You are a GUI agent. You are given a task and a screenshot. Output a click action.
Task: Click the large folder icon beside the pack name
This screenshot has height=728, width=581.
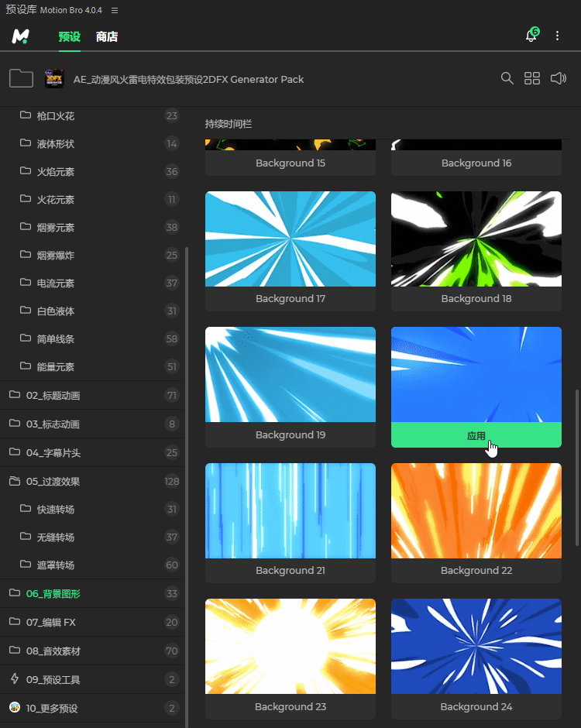click(22, 78)
